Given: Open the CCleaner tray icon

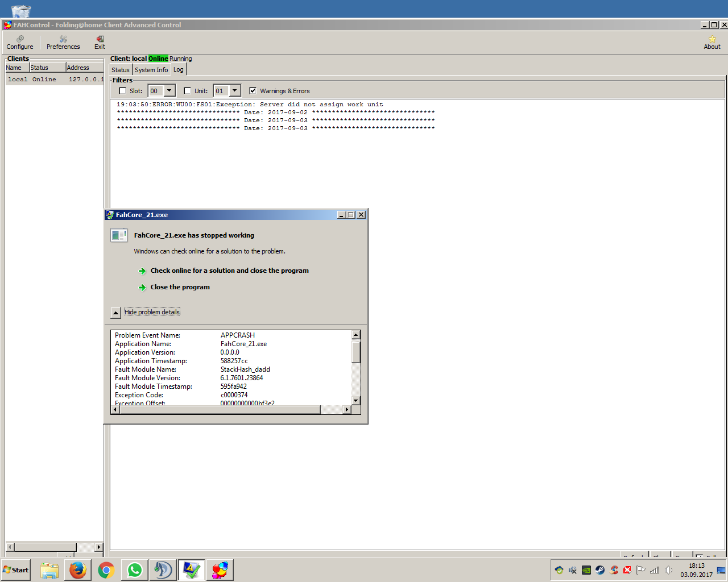Looking at the screenshot, I should click(x=614, y=570).
